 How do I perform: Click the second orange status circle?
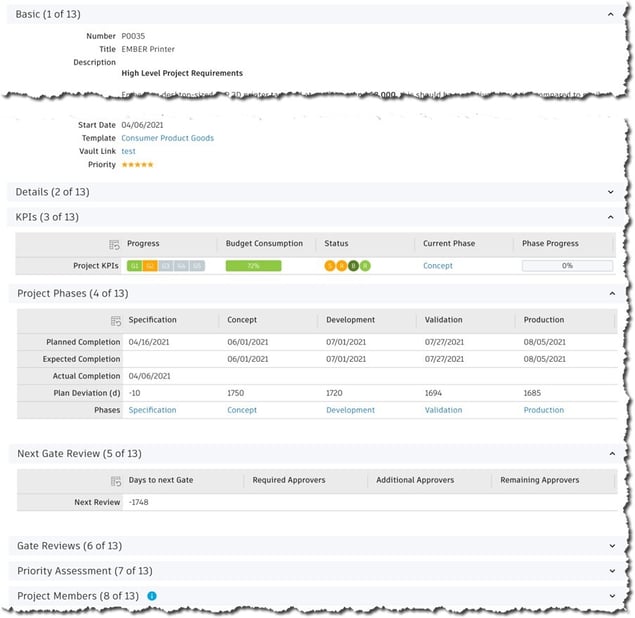(341, 266)
